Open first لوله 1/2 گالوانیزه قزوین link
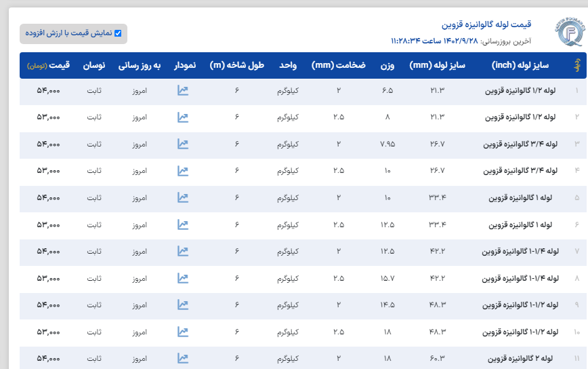 click(520, 90)
